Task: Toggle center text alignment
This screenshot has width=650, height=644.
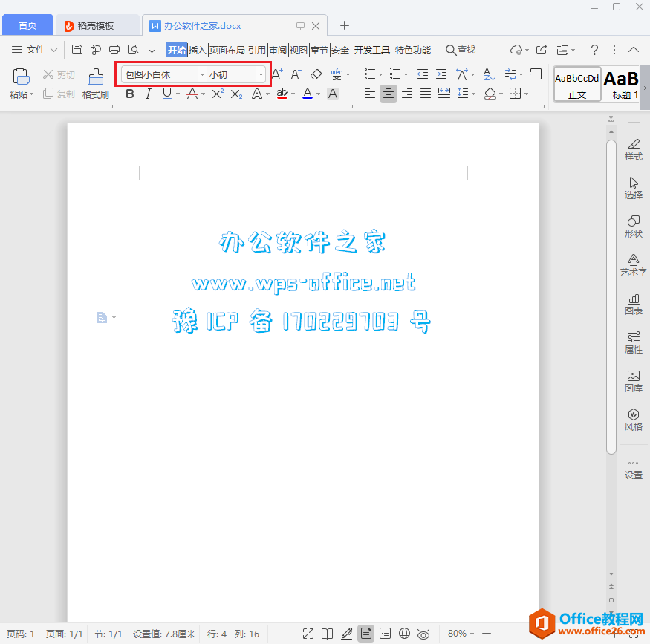Action: pos(388,94)
